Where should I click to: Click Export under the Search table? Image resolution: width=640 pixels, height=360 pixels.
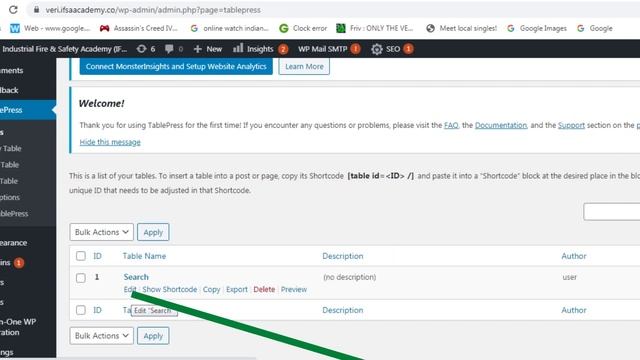[237, 289]
